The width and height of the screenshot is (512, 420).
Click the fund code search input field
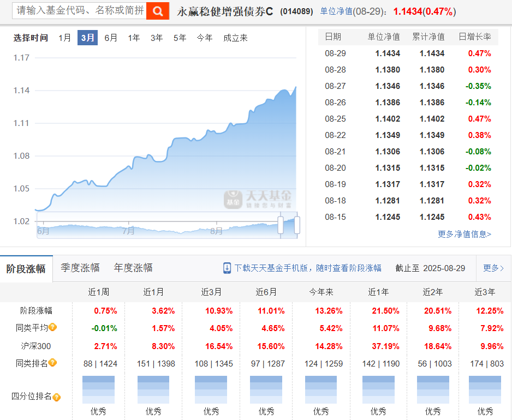click(x=79, y=11)
